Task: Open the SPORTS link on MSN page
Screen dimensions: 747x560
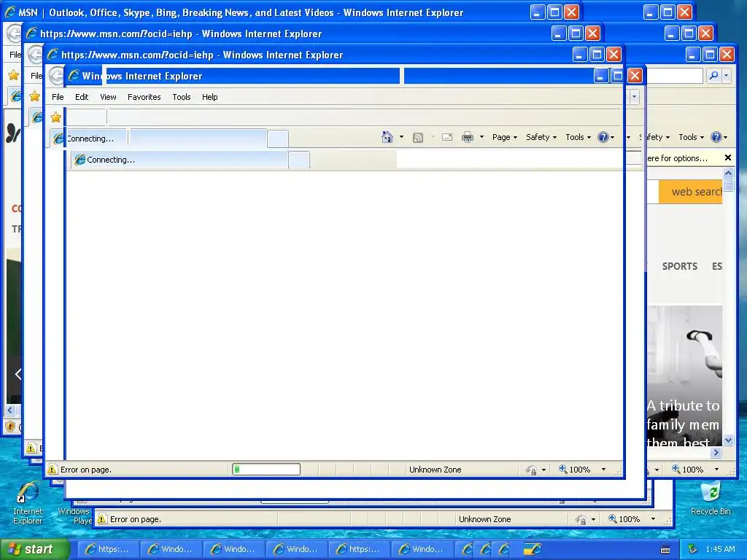Action: click(x=679, y=266)
